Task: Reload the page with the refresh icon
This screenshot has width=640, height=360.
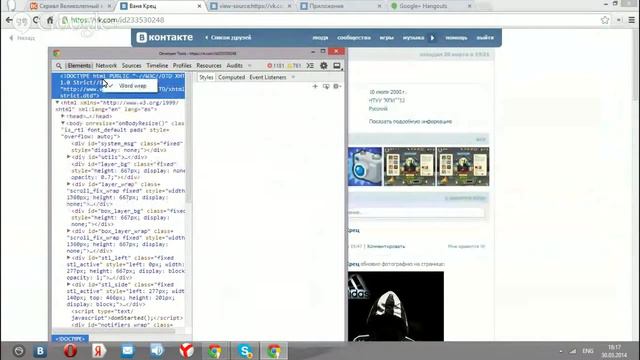Action: tap(36, 20)
